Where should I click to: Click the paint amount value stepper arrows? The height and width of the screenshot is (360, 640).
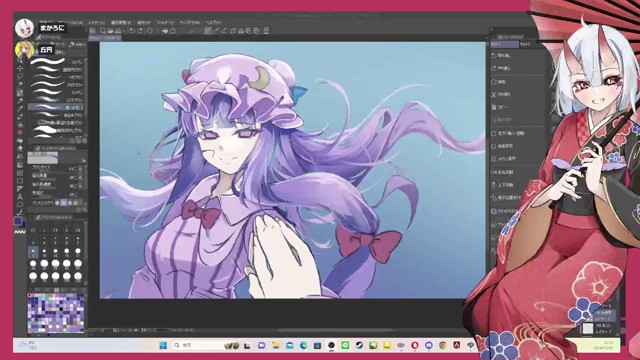click(77, 178)
